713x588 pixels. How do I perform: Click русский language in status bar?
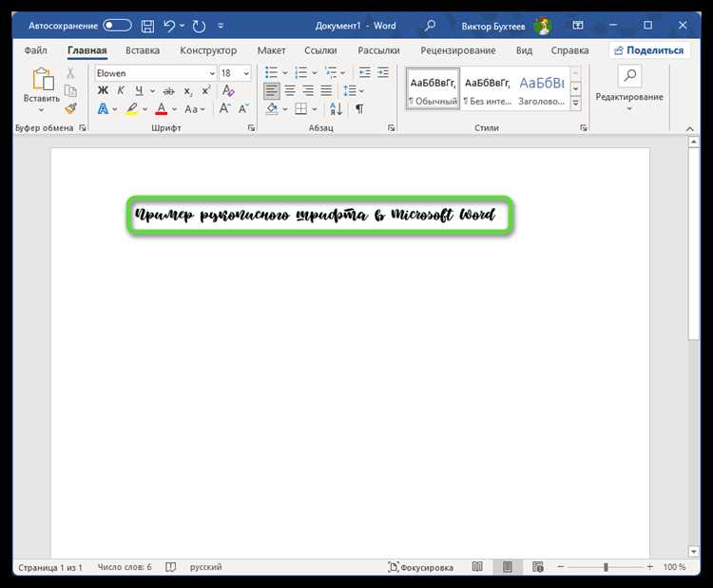click(205, 567)
